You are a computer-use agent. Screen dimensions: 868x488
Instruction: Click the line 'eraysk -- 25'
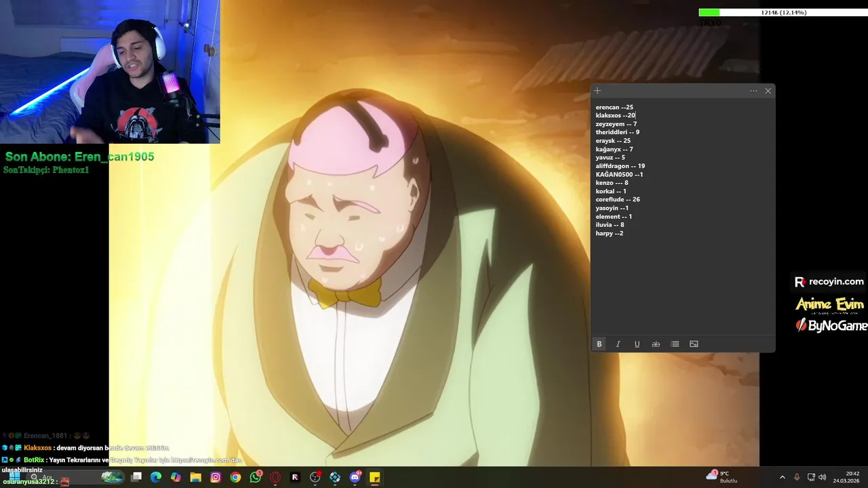pos(613,141)
